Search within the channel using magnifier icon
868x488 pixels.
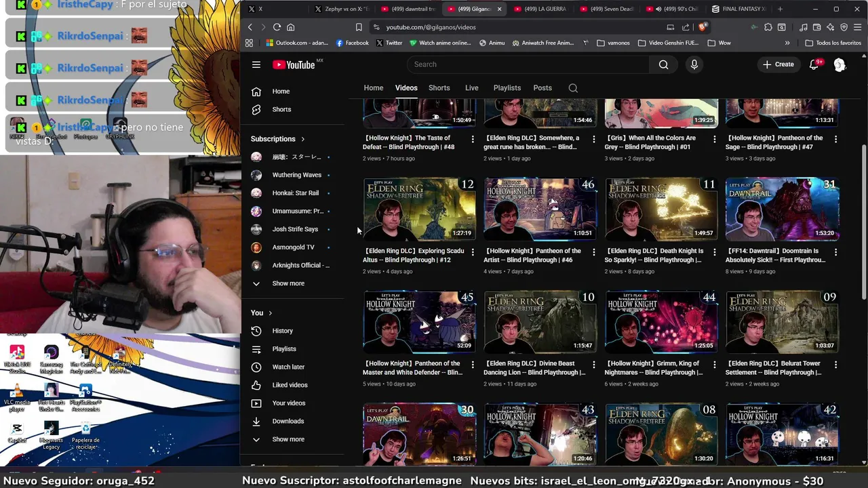coord(573,88)
